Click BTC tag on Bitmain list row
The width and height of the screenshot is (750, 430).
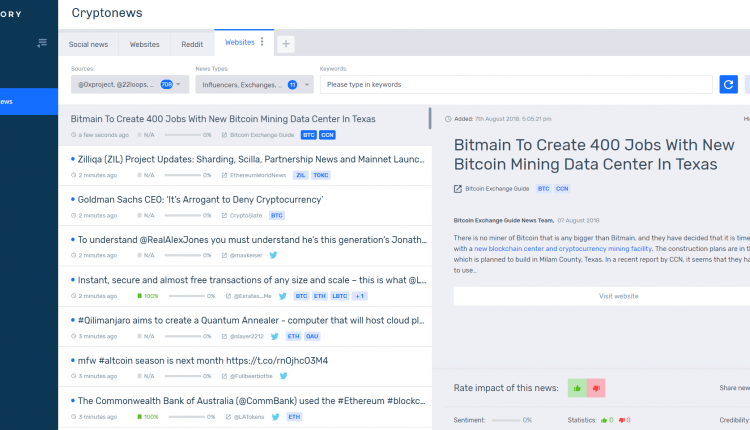pos(309,135)
